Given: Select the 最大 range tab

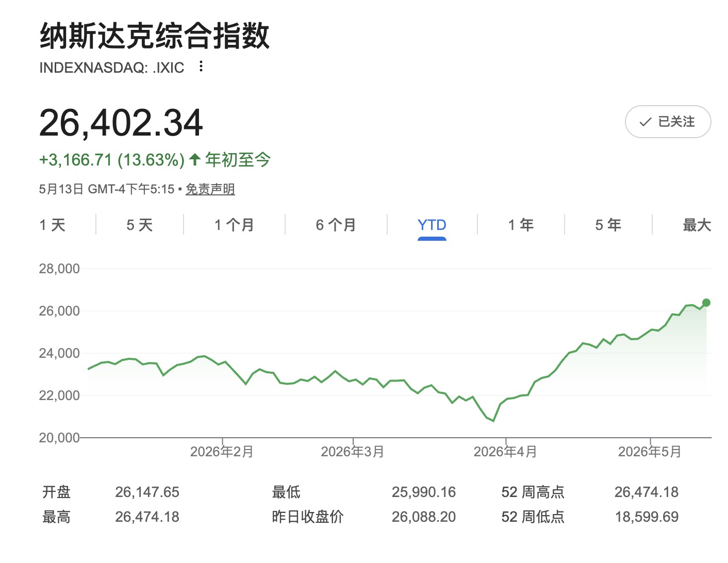Looking at the screenshot, I should [x=697, y=225].
